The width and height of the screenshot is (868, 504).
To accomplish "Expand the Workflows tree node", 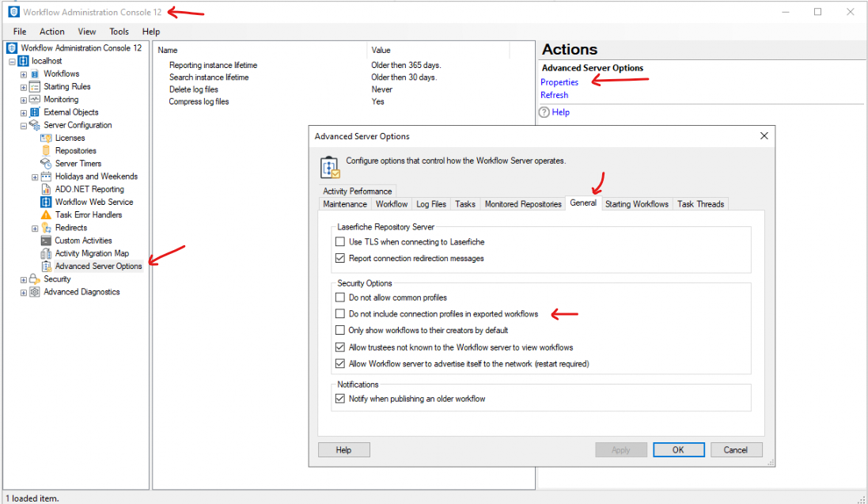I will 23,74.
